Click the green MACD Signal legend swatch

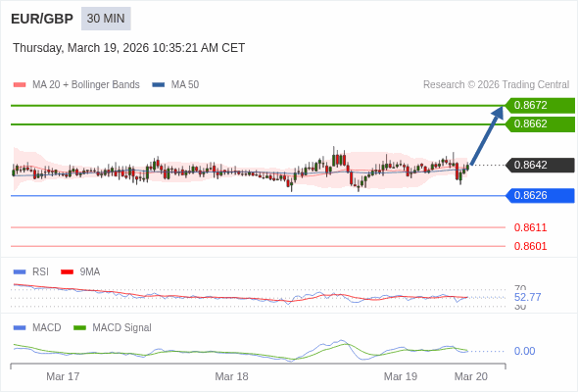click(79, 328)
